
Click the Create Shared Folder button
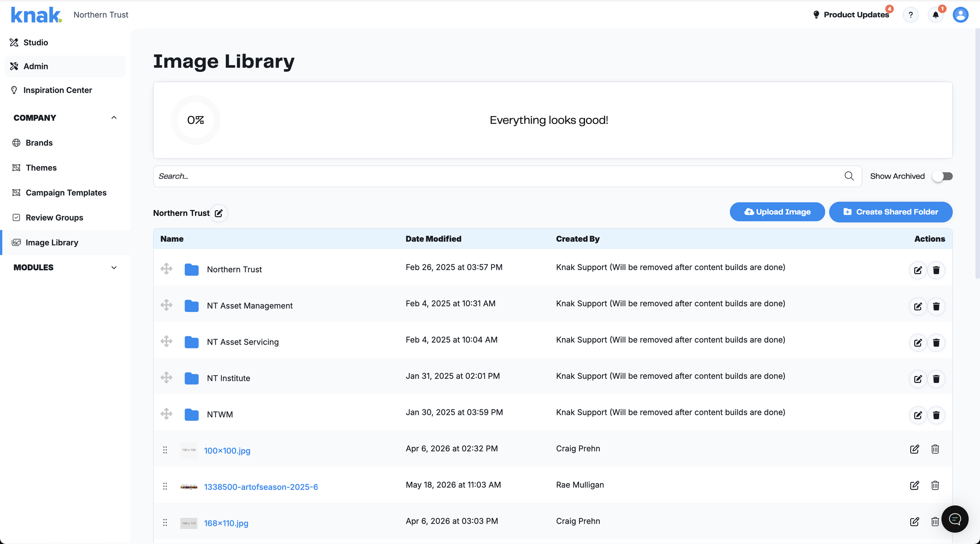891,212
